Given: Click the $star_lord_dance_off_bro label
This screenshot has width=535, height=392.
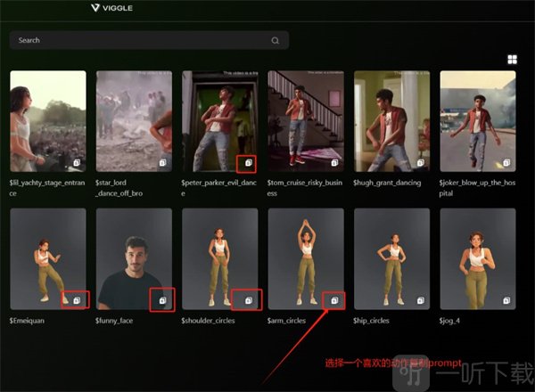Looking at the screenshot, I should (x=119, y=188).
